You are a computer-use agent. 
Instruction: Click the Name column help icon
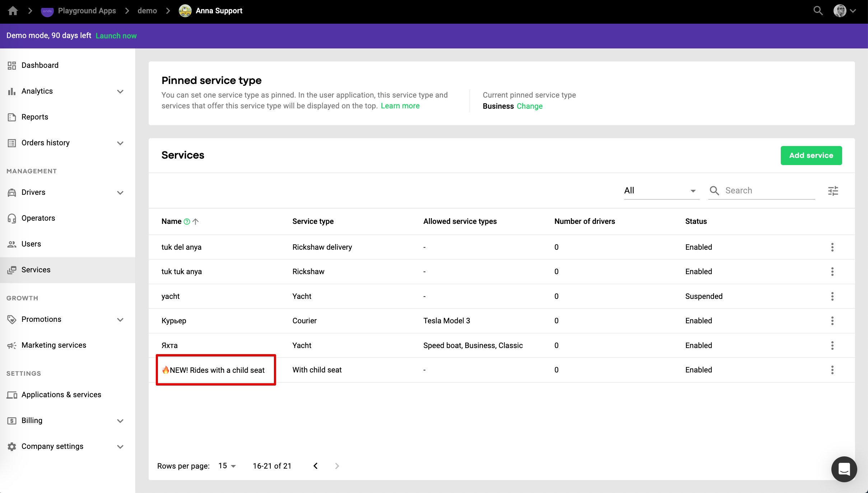187,222
